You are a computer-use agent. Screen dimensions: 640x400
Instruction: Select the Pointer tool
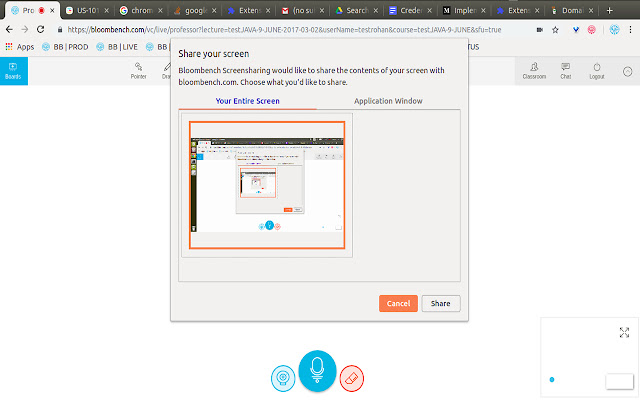point(138,71)
